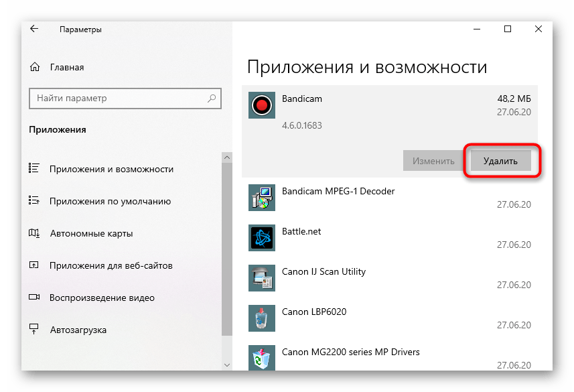Click the Изменить button for Bandicam

[433, 161]
